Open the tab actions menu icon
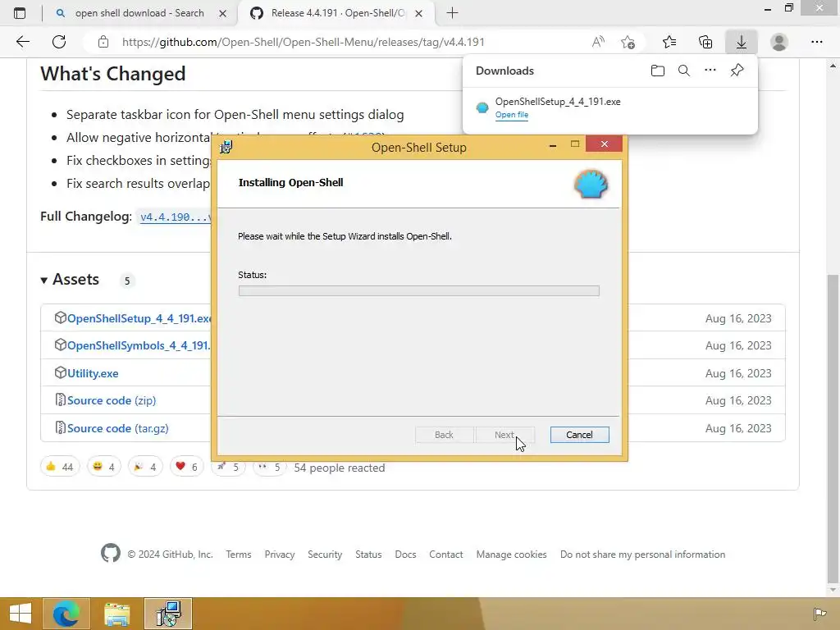Screen dimensions: 840x630 coord(20,13)
